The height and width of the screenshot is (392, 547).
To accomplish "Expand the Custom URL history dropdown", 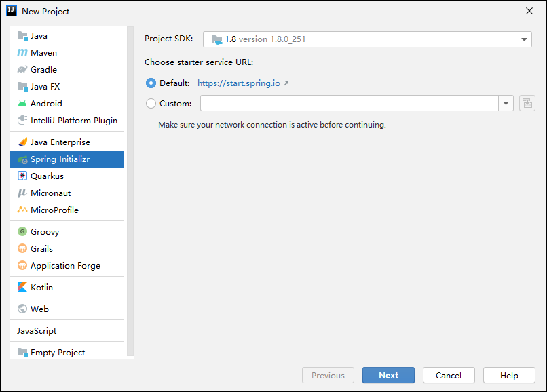I will tap(506, 103).
